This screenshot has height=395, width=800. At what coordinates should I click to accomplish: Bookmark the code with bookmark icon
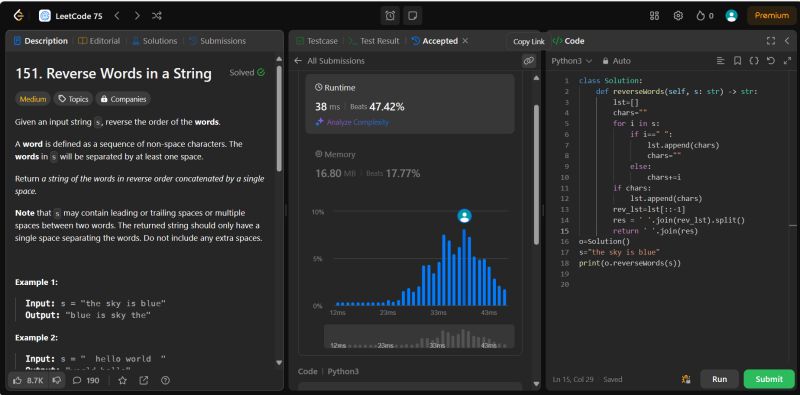point(737,61)
